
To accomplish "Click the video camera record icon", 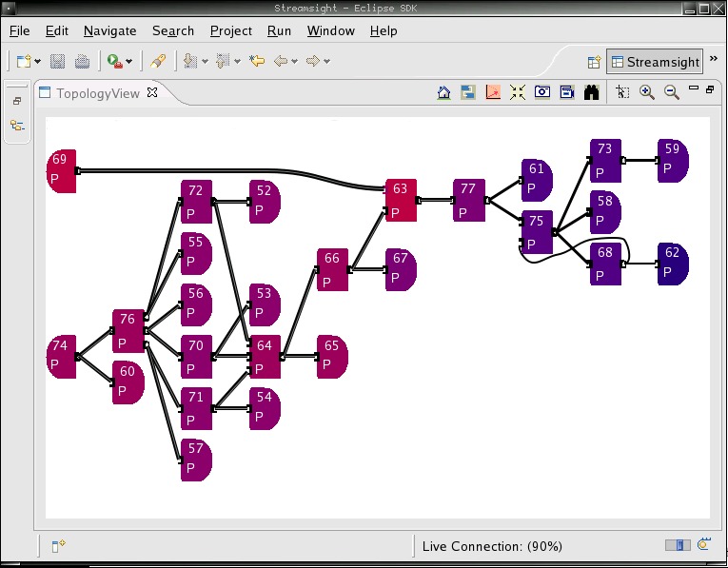I will (567, 92).
